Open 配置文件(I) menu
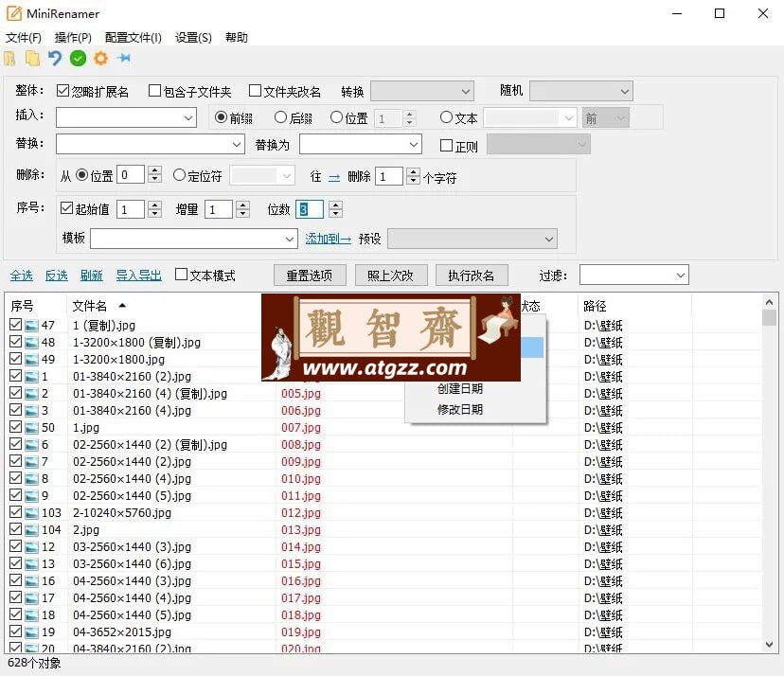The height and width of the screenshot is (676, 784). (x=133, y=38)
